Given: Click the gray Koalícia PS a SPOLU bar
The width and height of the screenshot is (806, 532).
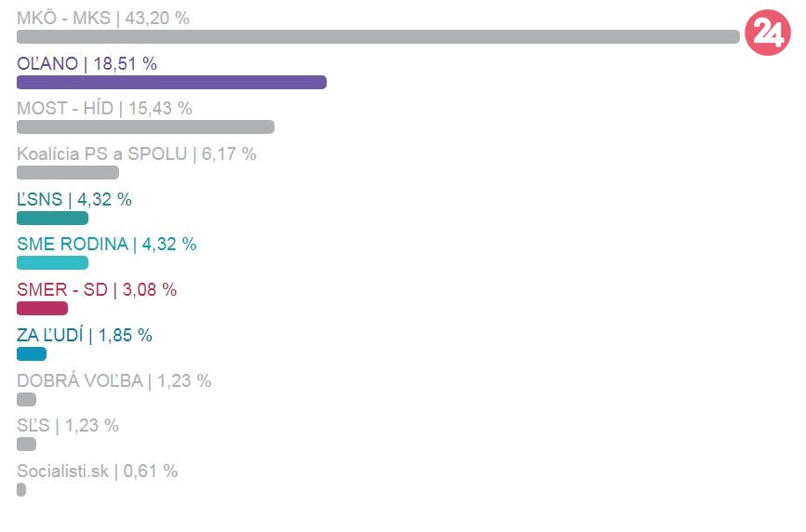Looking at the screenshot, I should [68, 172].
